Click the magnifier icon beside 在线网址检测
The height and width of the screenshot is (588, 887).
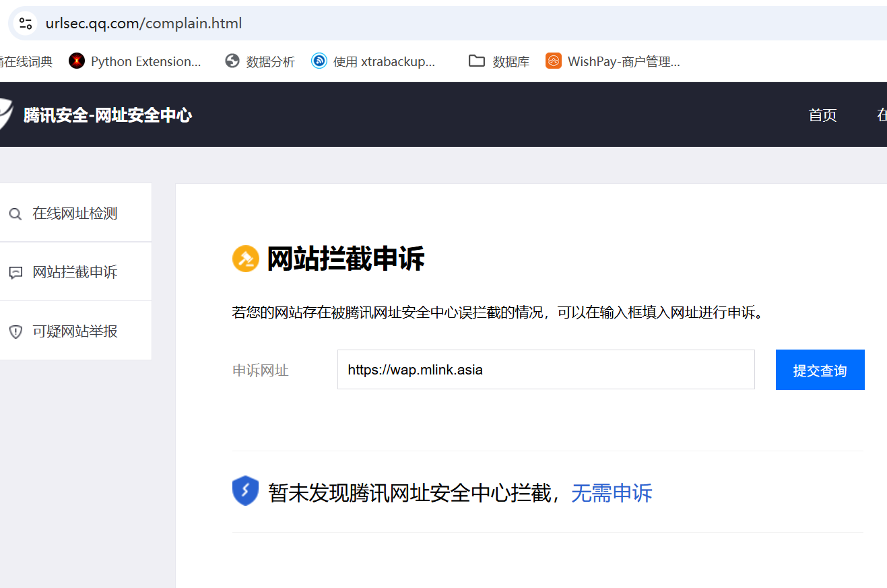pos(15,214)
